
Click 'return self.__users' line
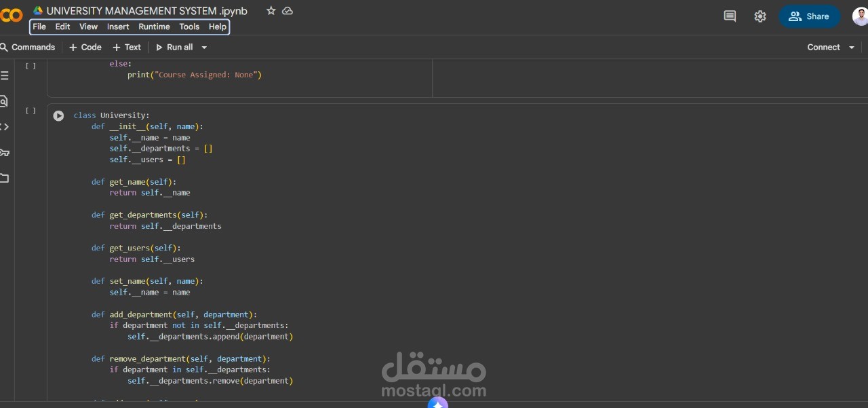coord(152,259)
